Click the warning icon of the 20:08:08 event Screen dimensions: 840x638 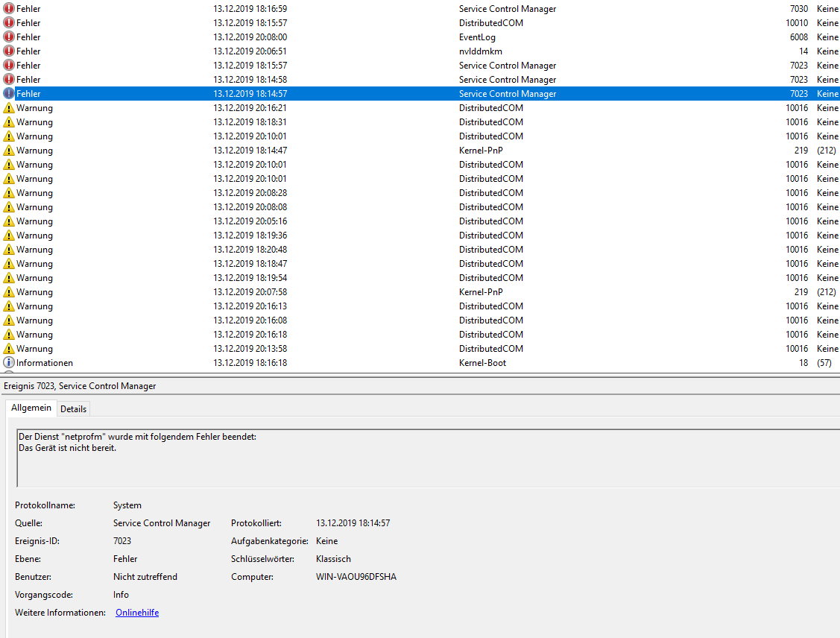(9, 206)
